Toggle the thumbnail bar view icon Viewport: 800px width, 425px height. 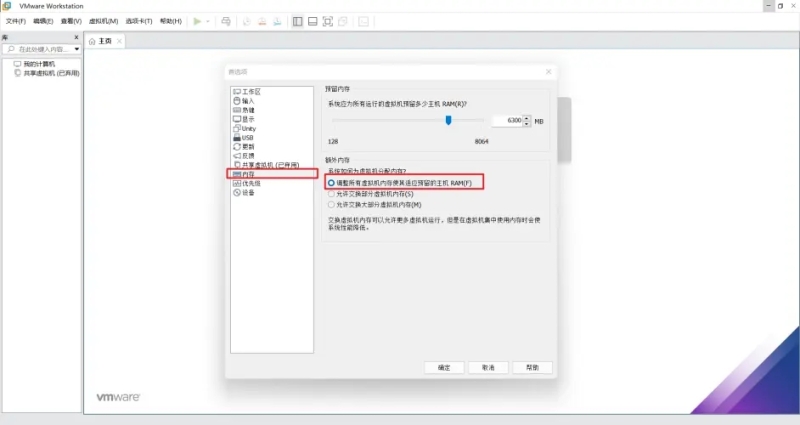(313, 21)
